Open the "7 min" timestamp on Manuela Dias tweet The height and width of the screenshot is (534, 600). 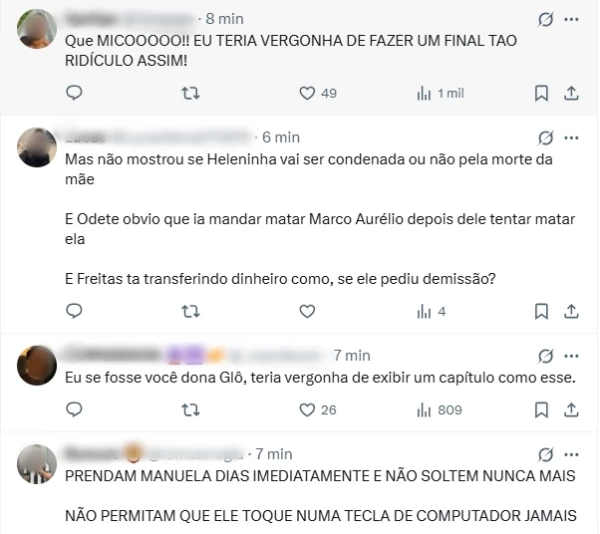(274, 454)
